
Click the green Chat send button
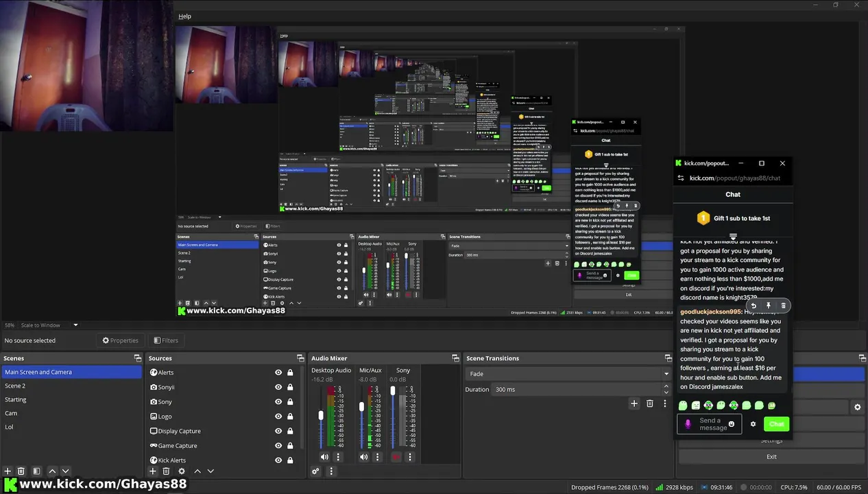click(776, 424)
